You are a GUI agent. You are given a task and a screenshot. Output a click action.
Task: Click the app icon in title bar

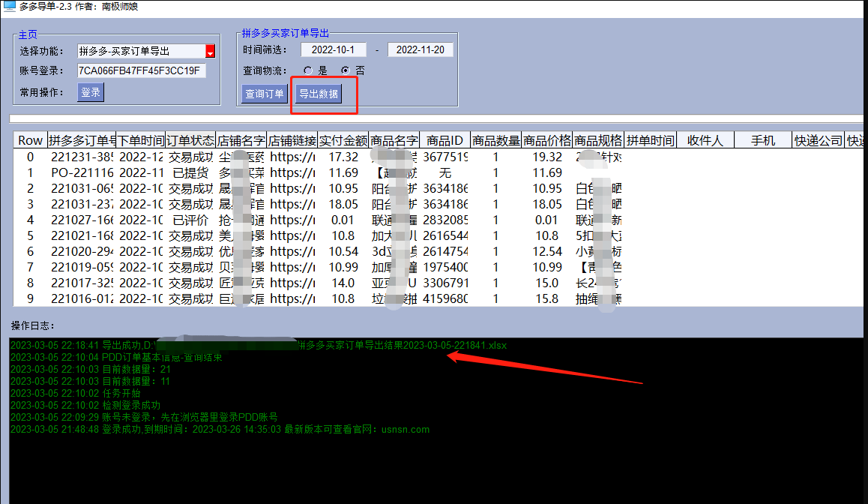pyautogui.click(x=9, y=6)
